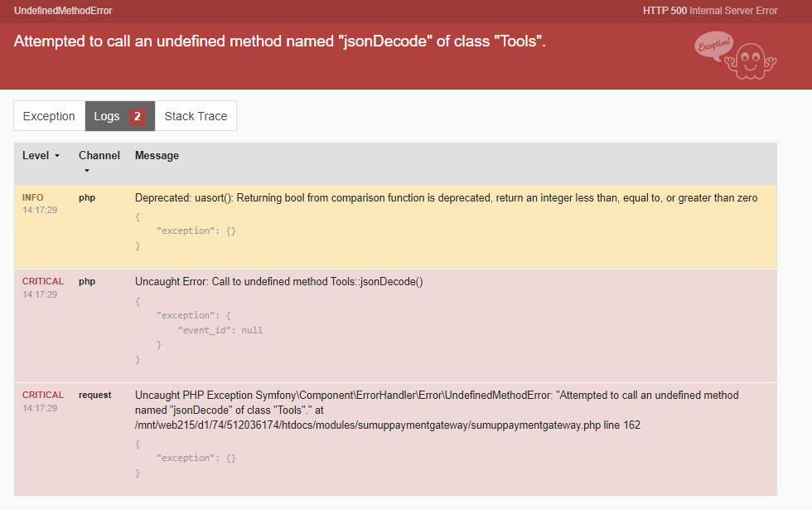Select the Logs tab
The height and width of the screenshot is (510, 812).
click(x=107, y=116)
